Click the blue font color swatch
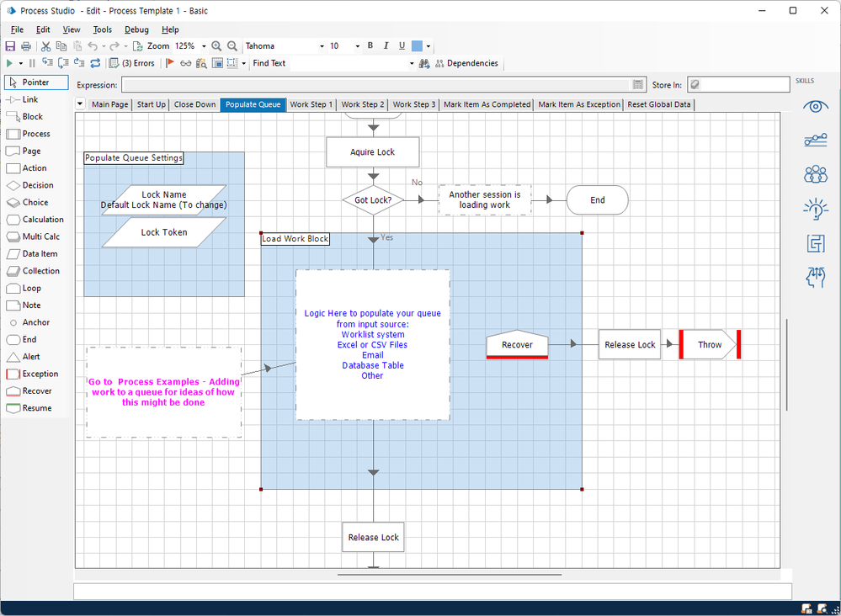Image resolution: width=841 pixels, height=616 pixels. coord(417,46)
